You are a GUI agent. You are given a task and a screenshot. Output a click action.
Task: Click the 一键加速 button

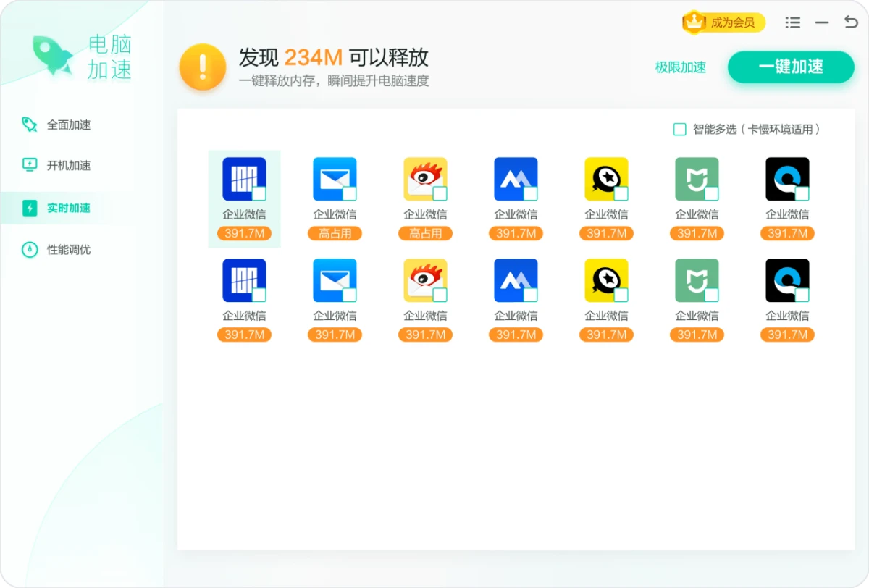(x=791, y=67)
